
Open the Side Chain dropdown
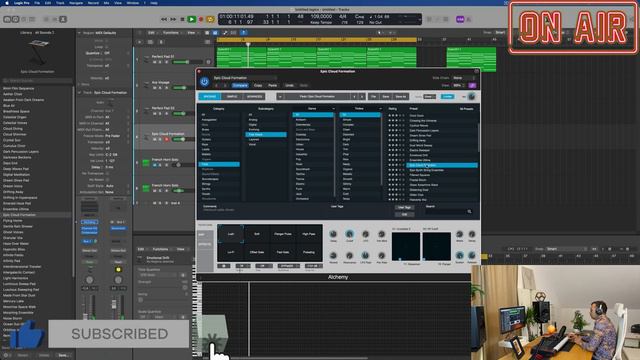pos(464,78)
